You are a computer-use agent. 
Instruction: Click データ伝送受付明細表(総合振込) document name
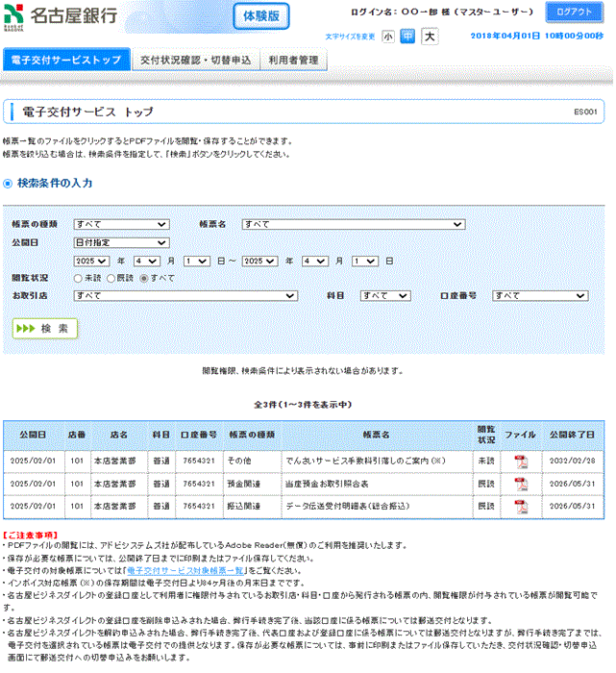point(348,507)
